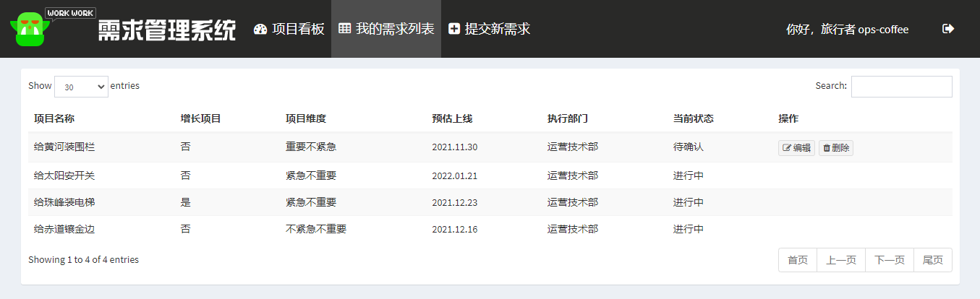Sort by 当前状态 column header

tap(693, 118)
